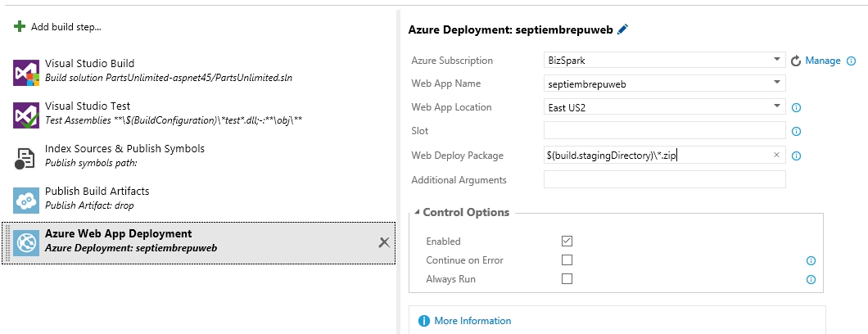Click 'Build solution PartsUnlimited-aspnet45' description text

pyautogui.click(x=169, y=78)
